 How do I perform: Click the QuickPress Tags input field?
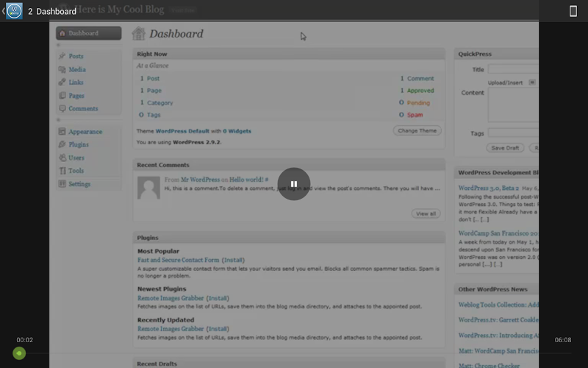point(513,132)
